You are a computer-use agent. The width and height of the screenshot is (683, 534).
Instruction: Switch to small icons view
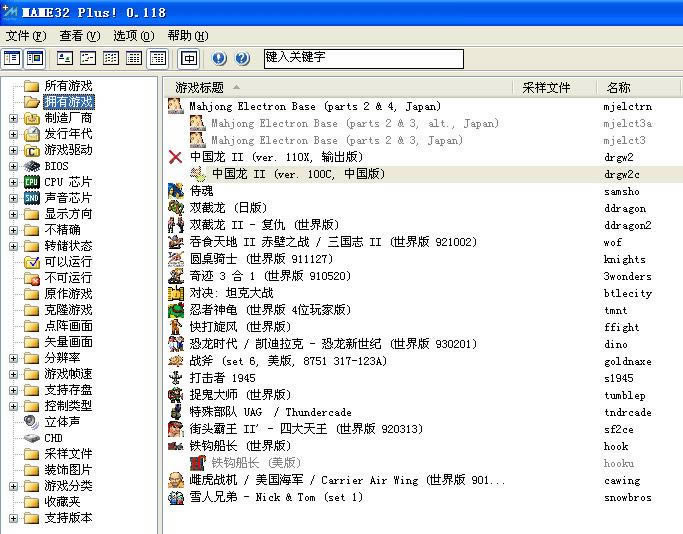pyautogui.click(x=89, y=59)
